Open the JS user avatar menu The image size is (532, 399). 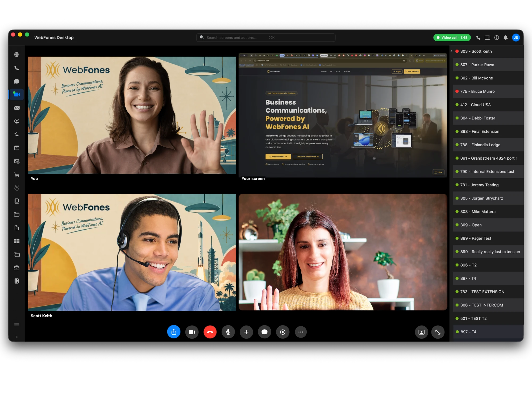pos(516,38)
